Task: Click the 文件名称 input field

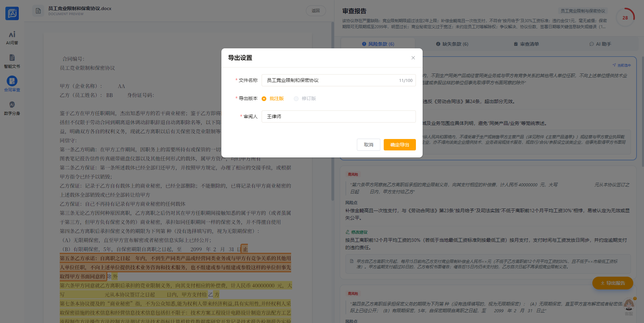Action: [330, 80]
